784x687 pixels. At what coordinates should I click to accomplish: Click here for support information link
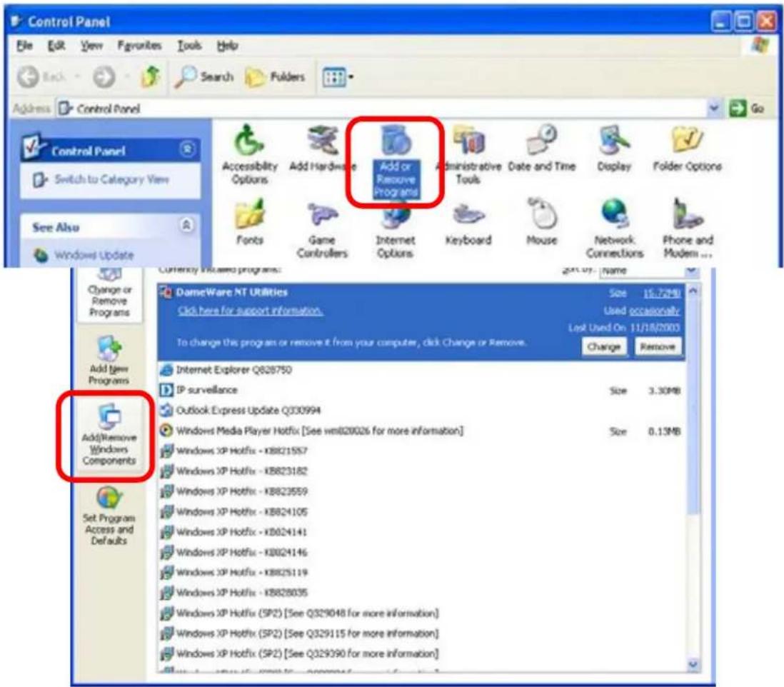(x=250, y=311)
